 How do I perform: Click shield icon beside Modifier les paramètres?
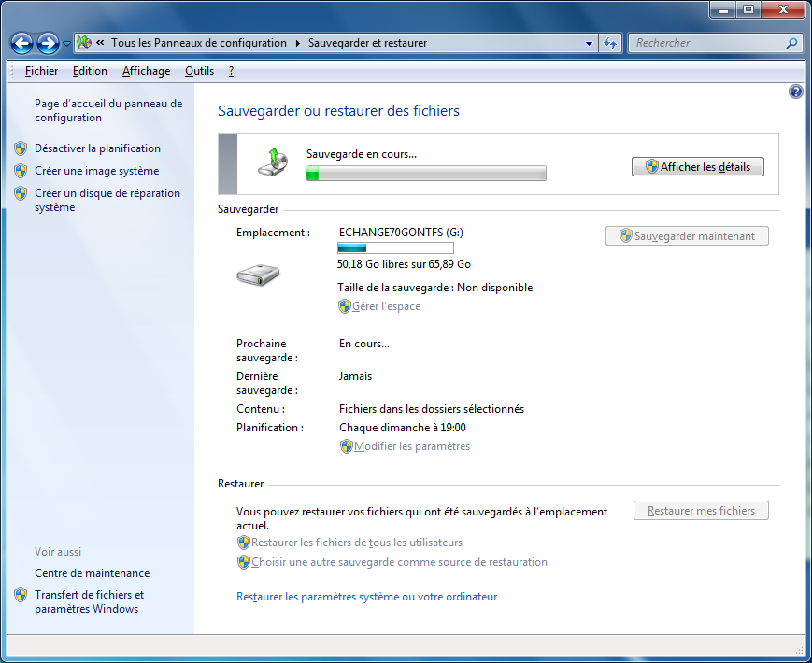coord(347,446)
